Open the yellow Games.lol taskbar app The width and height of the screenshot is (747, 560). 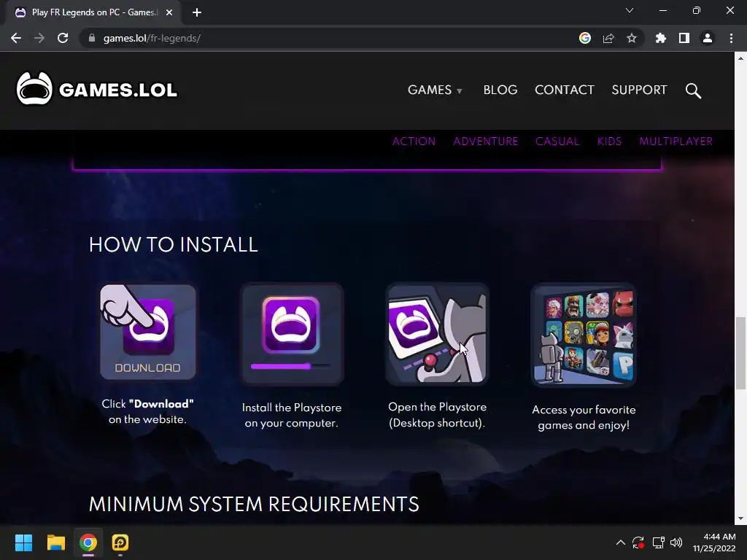(120, 542)
